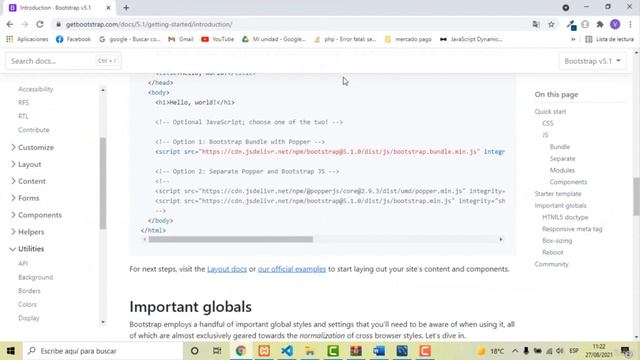The height and width of the screenshot is (360, 640).
Task: Collapse the Utilities sidebar section
Action: pyautogui.click(x=27, y=249)
